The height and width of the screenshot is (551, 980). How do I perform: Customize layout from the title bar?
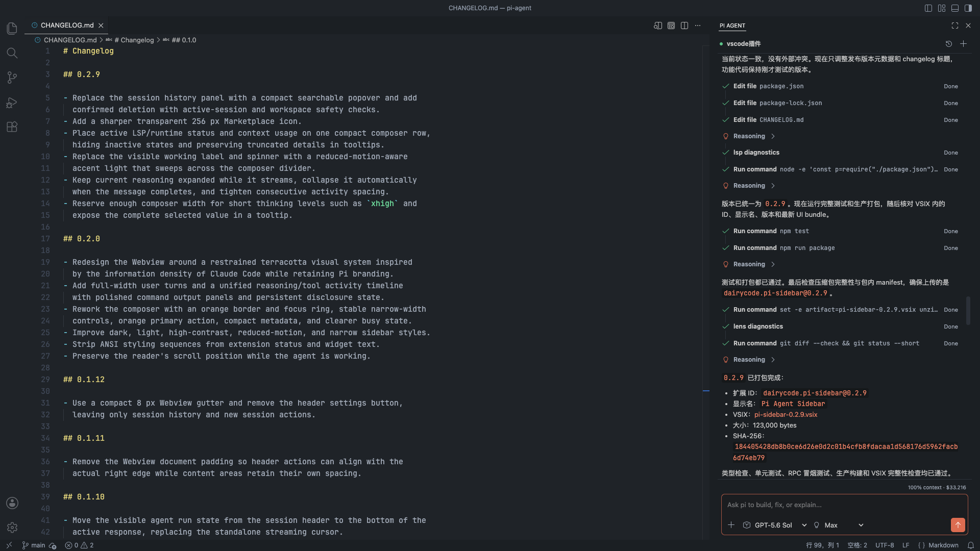pyautogui.click(x=942, y=8)
